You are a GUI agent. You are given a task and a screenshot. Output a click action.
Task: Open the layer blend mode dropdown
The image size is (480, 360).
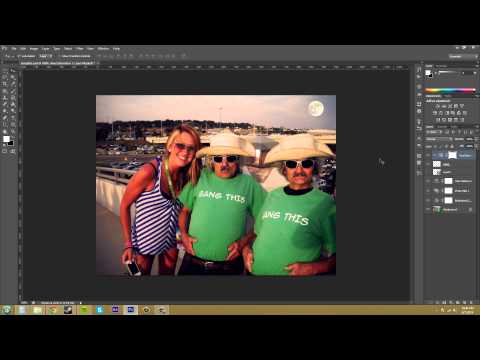438,139
